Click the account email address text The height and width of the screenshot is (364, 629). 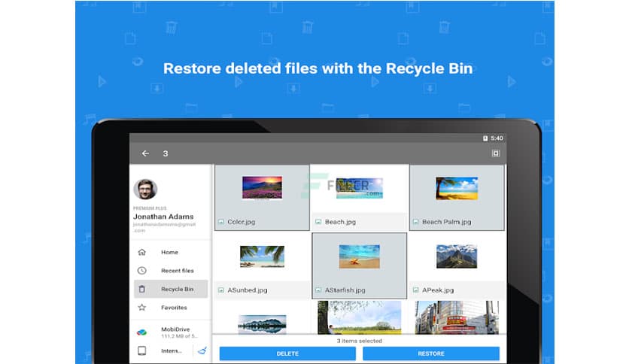[165, 227]
